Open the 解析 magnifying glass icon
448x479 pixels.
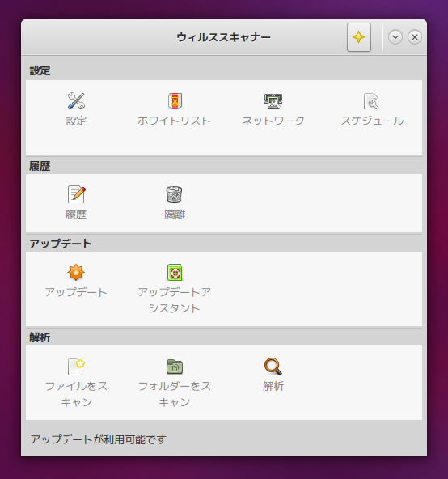click(x=273, y=366)
